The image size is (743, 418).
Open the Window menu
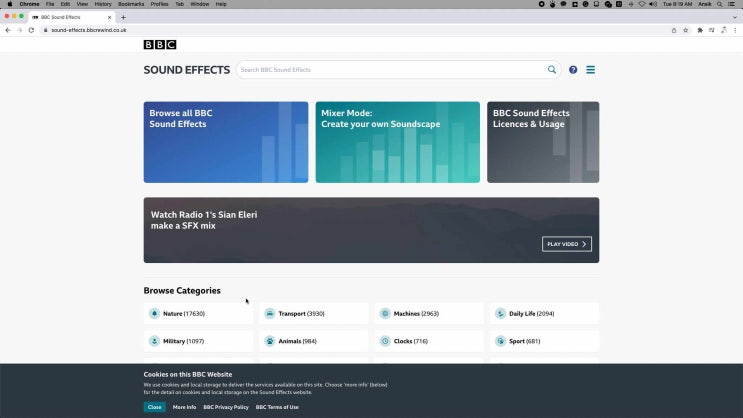199,4
